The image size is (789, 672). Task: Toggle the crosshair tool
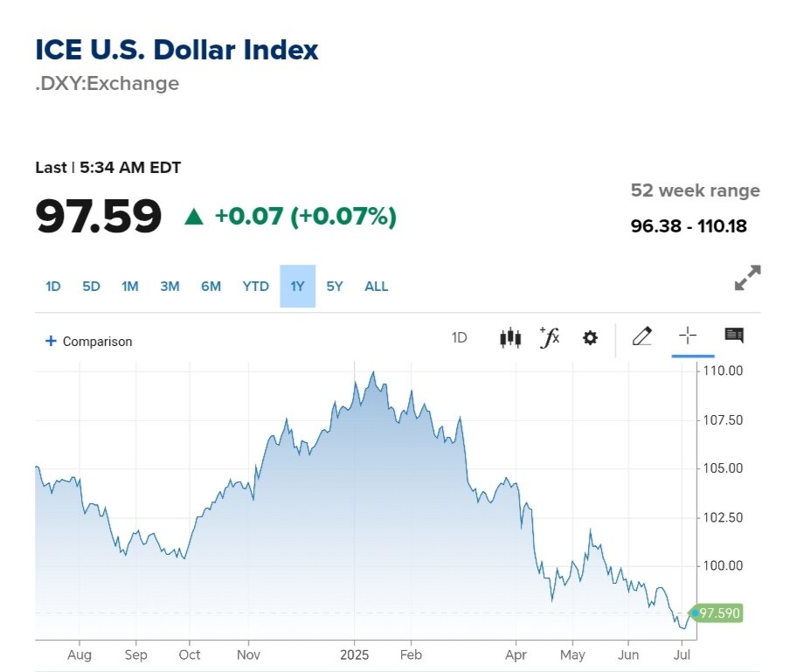(688, 336)
